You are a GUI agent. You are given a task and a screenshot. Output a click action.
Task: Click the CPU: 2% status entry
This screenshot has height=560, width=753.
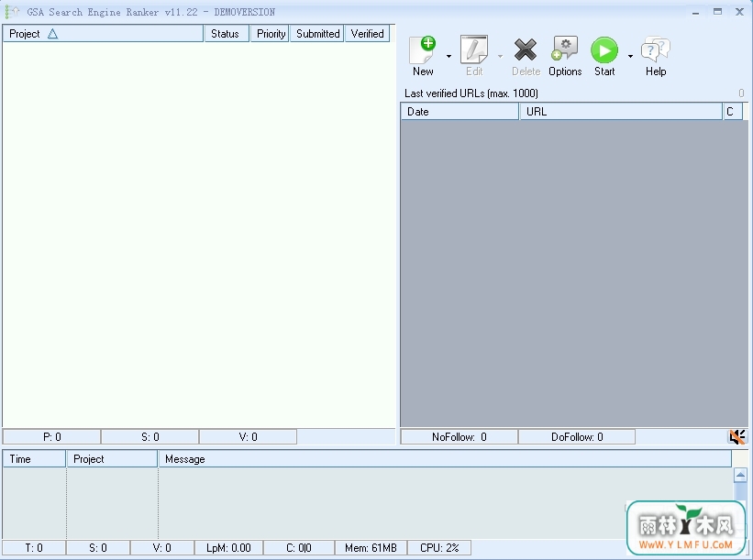pyautogui.click(x=439, y=547)
